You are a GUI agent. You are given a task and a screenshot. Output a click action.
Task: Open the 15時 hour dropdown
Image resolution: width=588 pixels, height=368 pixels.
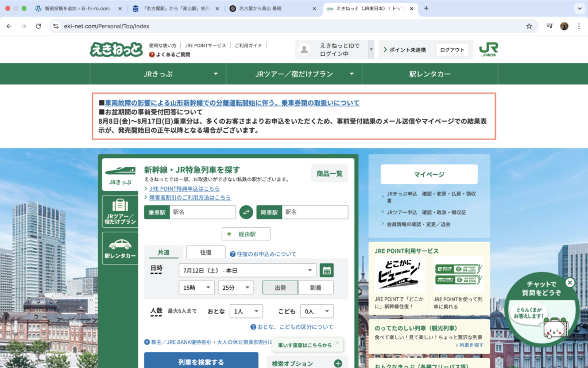(196, 287)
